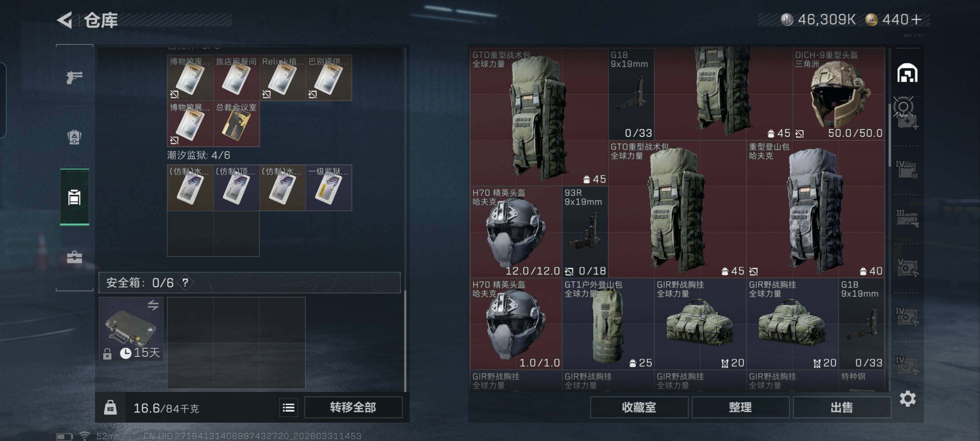Toggle the lock icon on the safe case
980x441 pixels.
(107, 354)
